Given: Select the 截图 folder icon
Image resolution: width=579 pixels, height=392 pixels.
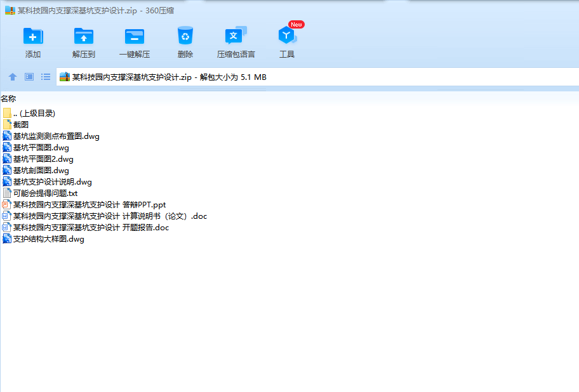Looking at the screenshot, I should pyautogui.click(x=7, y=124).
